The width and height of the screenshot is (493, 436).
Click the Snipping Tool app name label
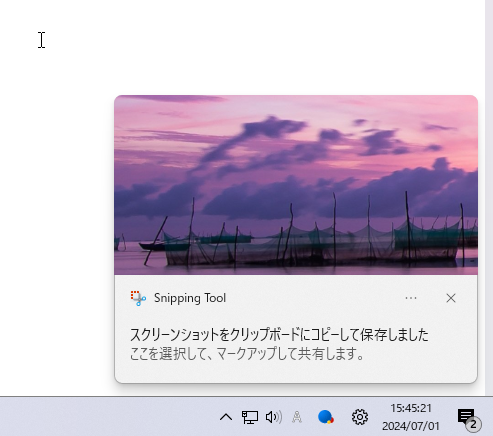tap(190, 298)
